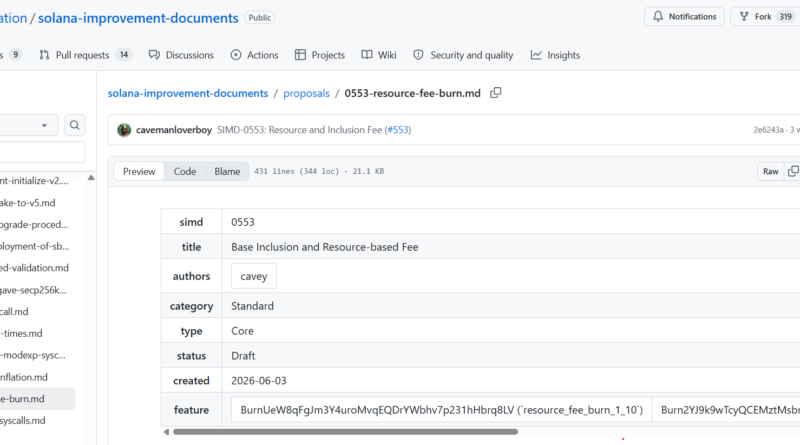Click the Actions play-circle icon
The width and height of the screenshot is (800, 445).
coord(236,55)
